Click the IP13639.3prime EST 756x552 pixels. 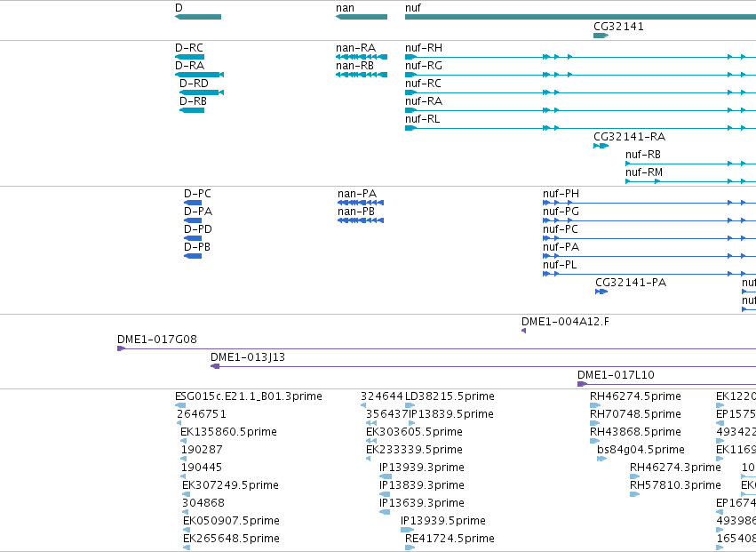click(385, 512)
